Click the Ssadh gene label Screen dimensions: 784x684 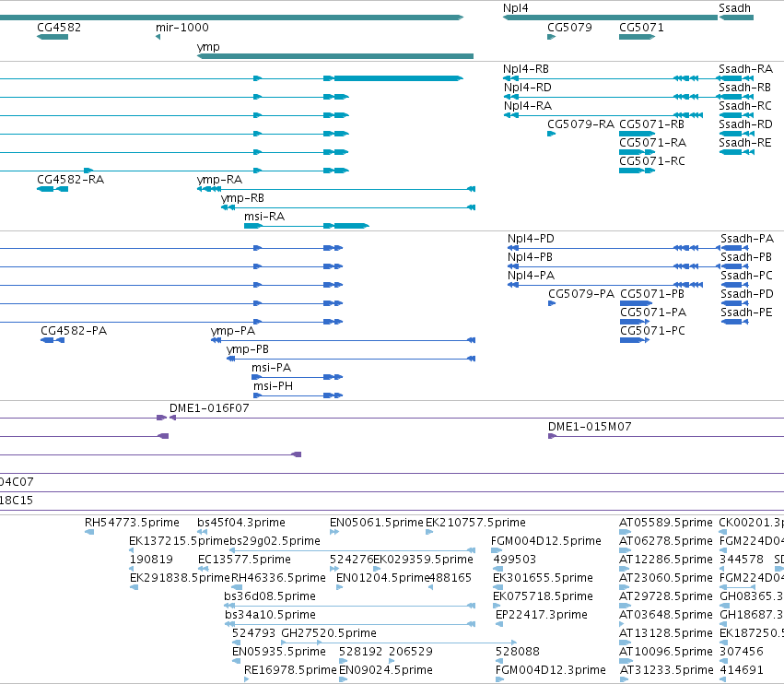(x=734, y=8)
